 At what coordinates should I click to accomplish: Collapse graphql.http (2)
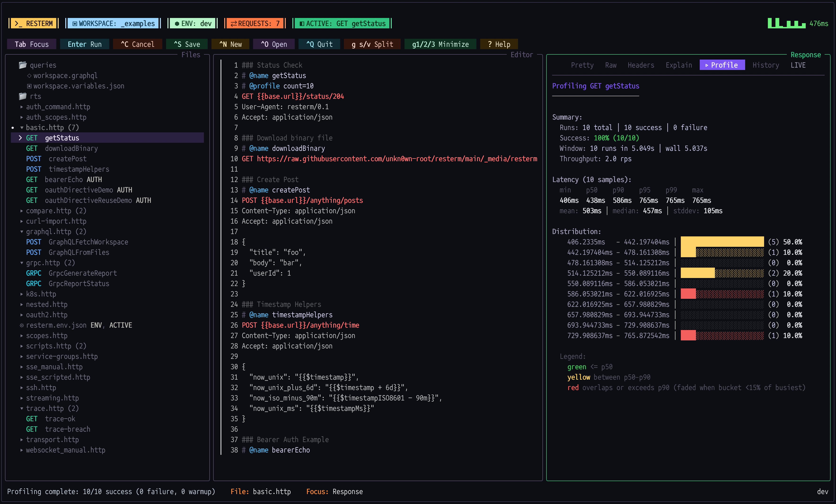(22, 232)
